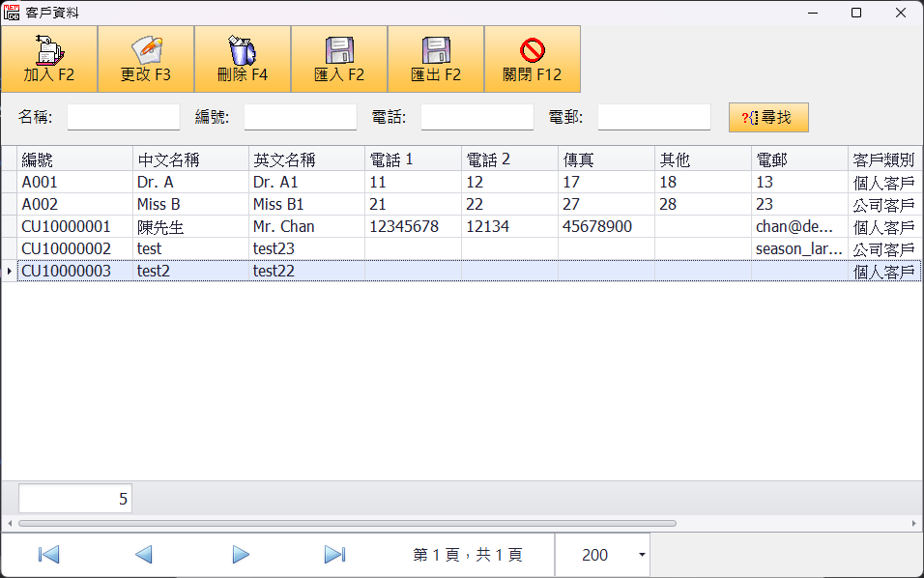Select the row for customer A001

click(x=75, y=183)
